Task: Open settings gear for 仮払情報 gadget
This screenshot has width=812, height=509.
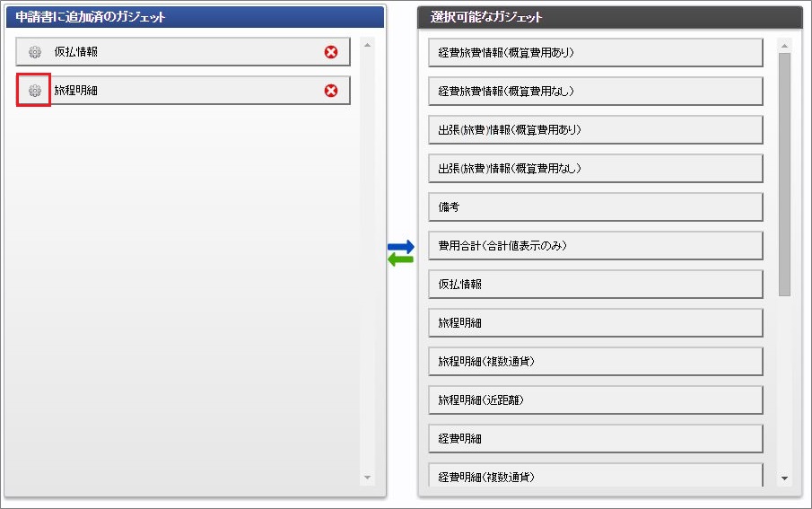Action: coord(35,52)
